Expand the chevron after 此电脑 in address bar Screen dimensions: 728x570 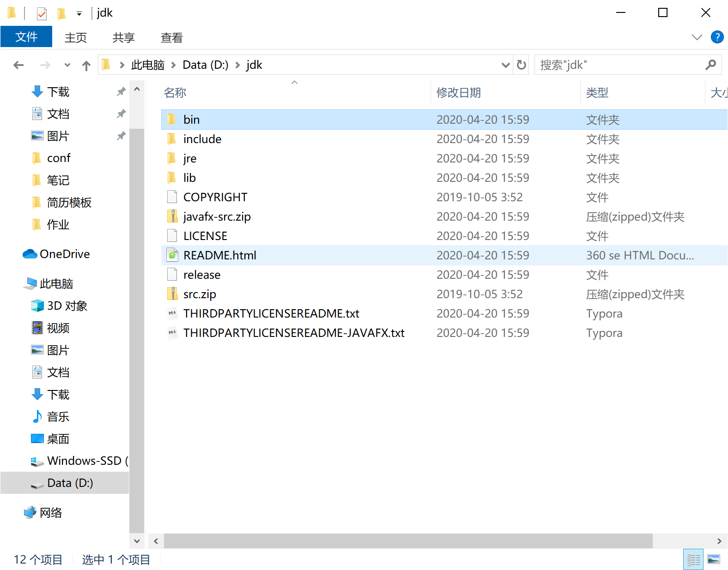point(174,65)
